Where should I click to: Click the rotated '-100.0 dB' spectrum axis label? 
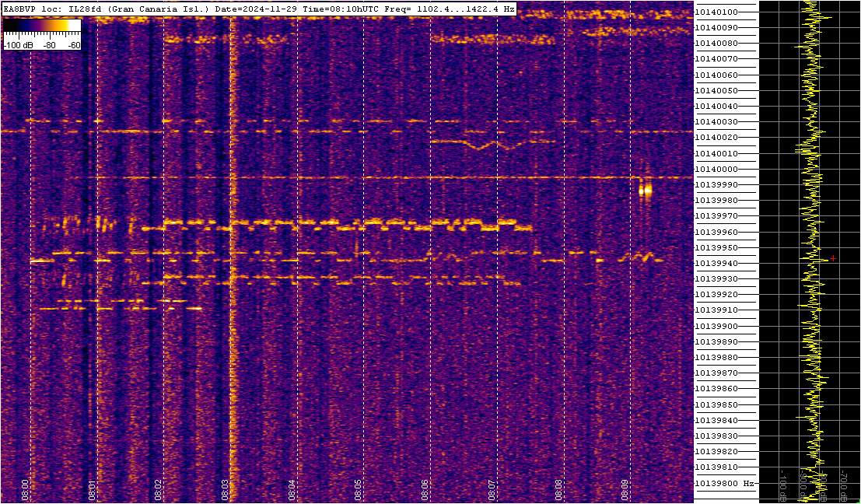coord(782,485)
